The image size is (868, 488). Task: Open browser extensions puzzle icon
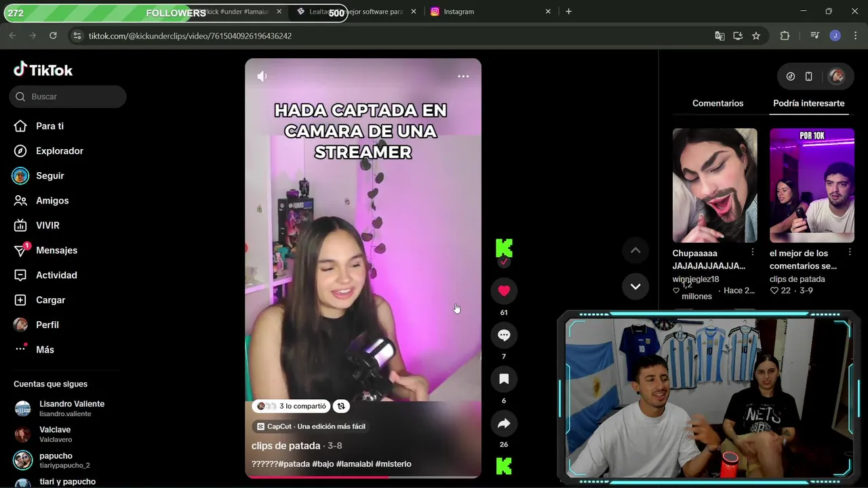coord(785,36)
